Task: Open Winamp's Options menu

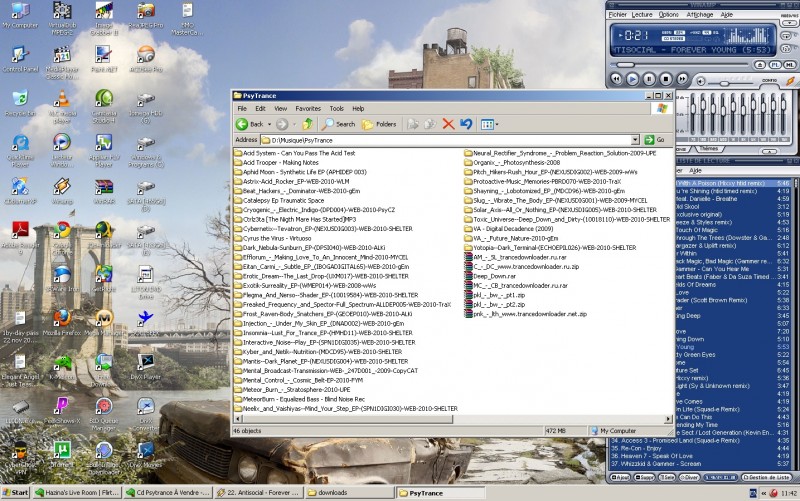Action: point(668,15)
